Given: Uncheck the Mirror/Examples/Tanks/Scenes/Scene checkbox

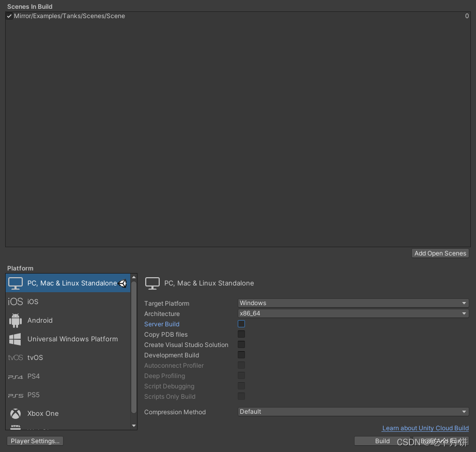Looking at the screenshot, I should [9, 16].
